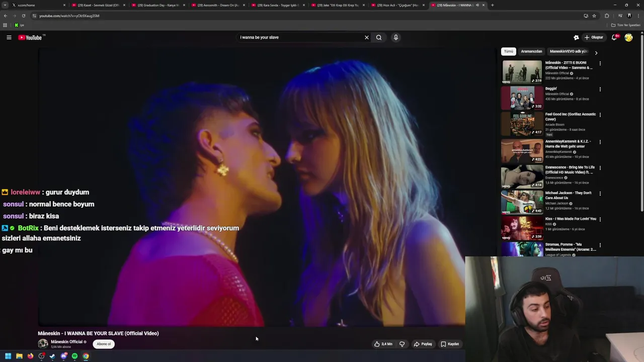Show more filter chips with right arrow

[x=596, y=52]
